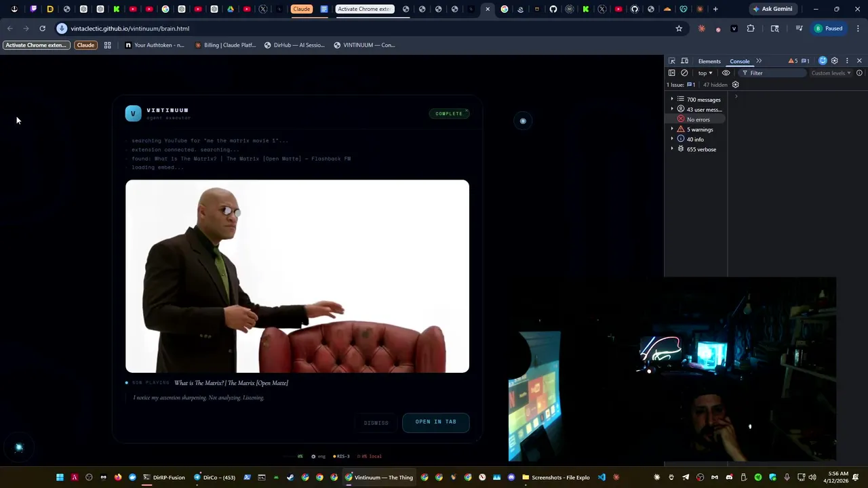The image size is (868, 488).
Task: Click the glowing orb icon at page bottom-left
Action: coord(19,447)
